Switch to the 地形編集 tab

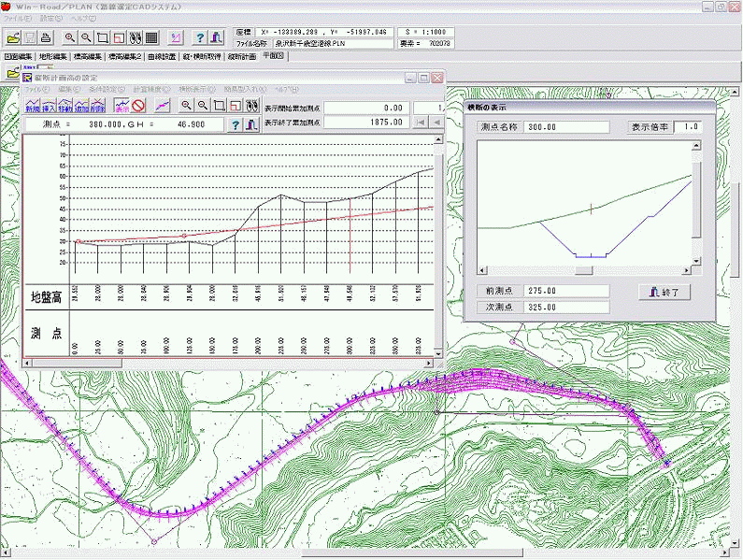54,57
